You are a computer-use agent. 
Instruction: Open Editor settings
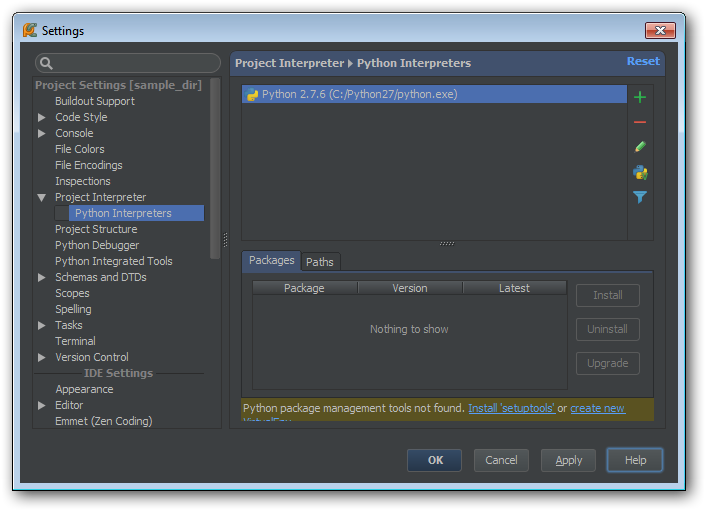coord(69,405)
